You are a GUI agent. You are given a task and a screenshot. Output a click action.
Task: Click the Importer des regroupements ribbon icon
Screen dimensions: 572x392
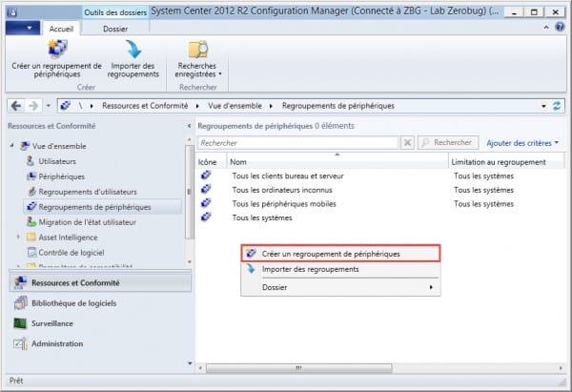(133, 50)
